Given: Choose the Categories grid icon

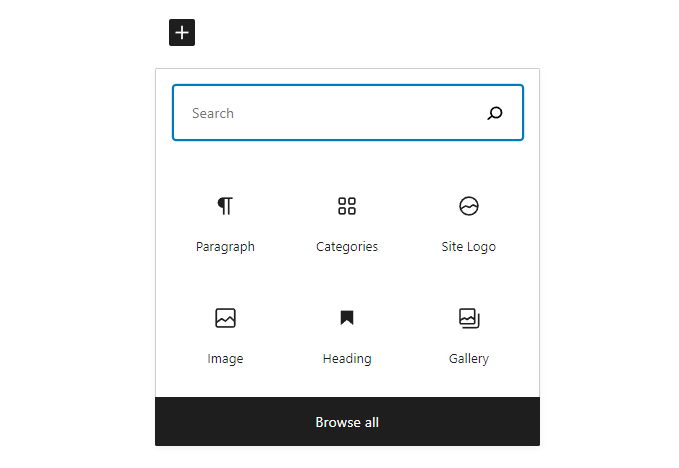Looking at the screenshot, I should coord(347,206).
